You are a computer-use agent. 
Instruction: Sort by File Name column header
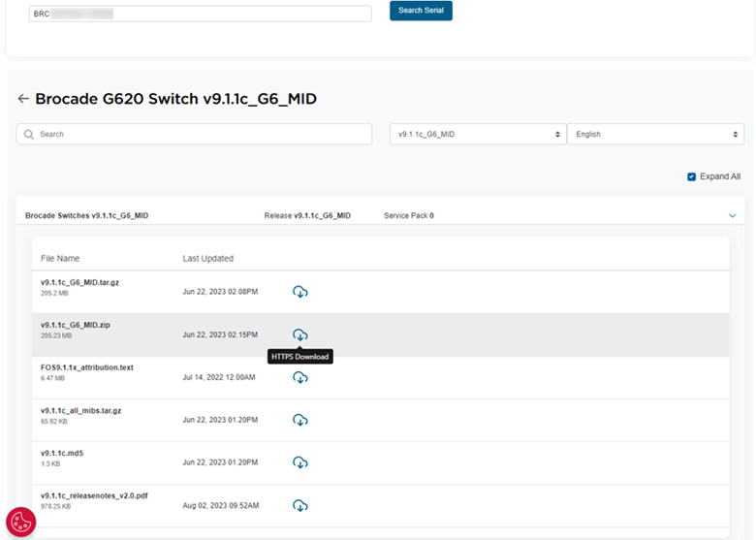60,259
